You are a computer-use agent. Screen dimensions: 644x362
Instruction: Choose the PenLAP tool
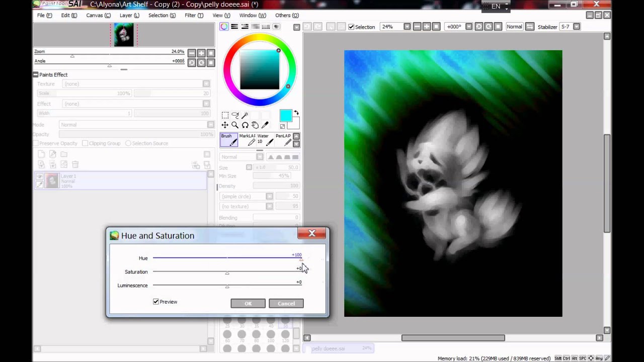click(x=283, y=140)
